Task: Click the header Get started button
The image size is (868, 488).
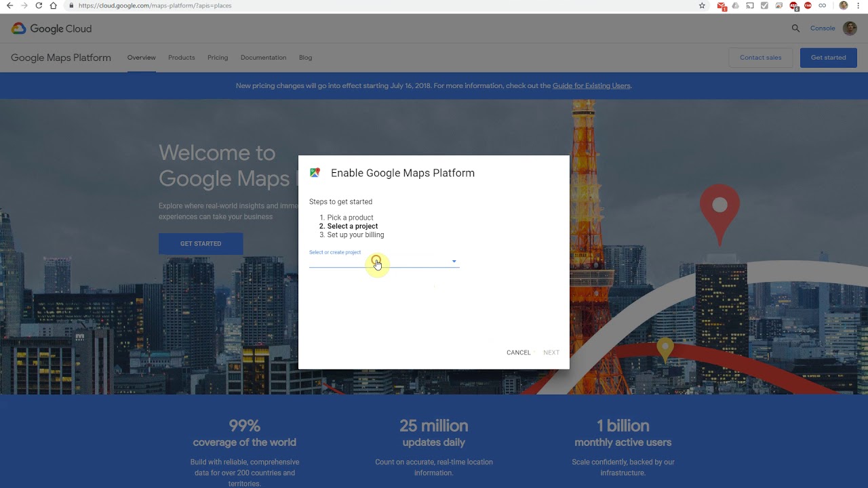Action: 829,58
